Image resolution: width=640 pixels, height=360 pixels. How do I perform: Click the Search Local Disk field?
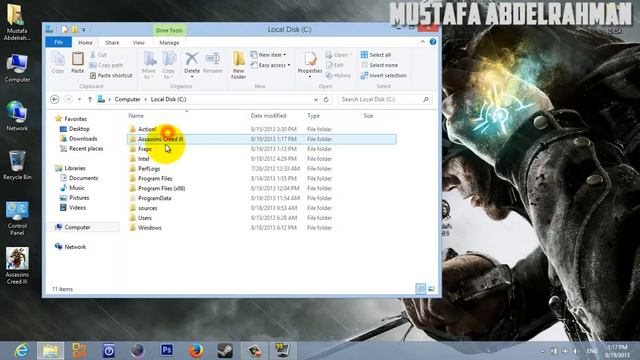[385, 100]
